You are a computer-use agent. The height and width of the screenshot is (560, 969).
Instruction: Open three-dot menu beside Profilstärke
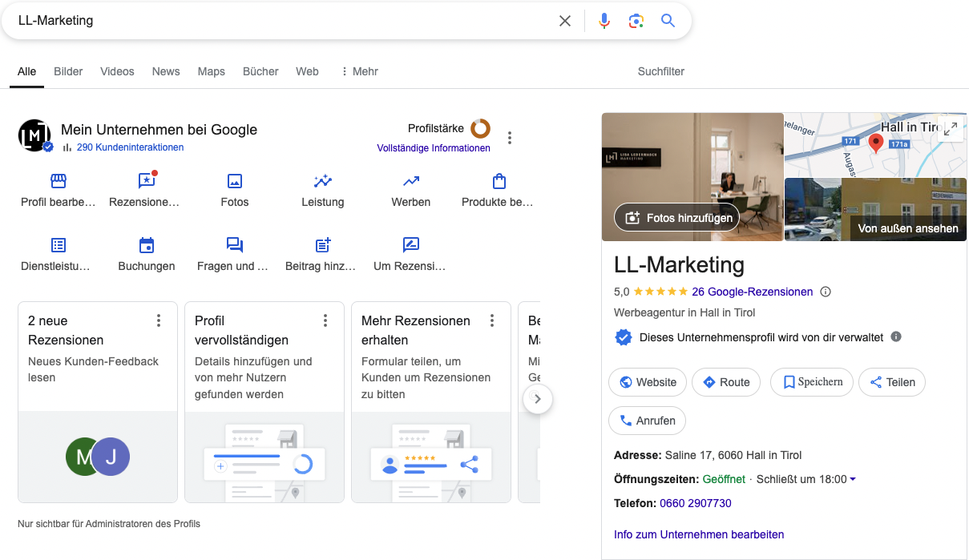point(510,138)
